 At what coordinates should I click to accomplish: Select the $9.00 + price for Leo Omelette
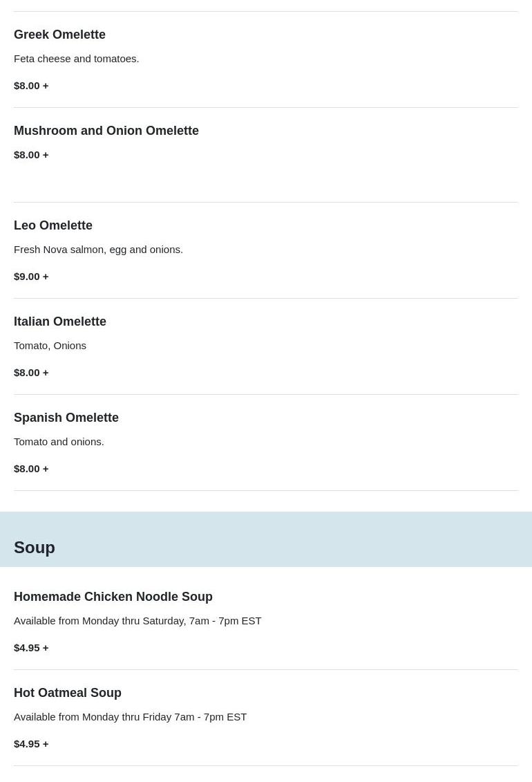click(x=31, y=277)
